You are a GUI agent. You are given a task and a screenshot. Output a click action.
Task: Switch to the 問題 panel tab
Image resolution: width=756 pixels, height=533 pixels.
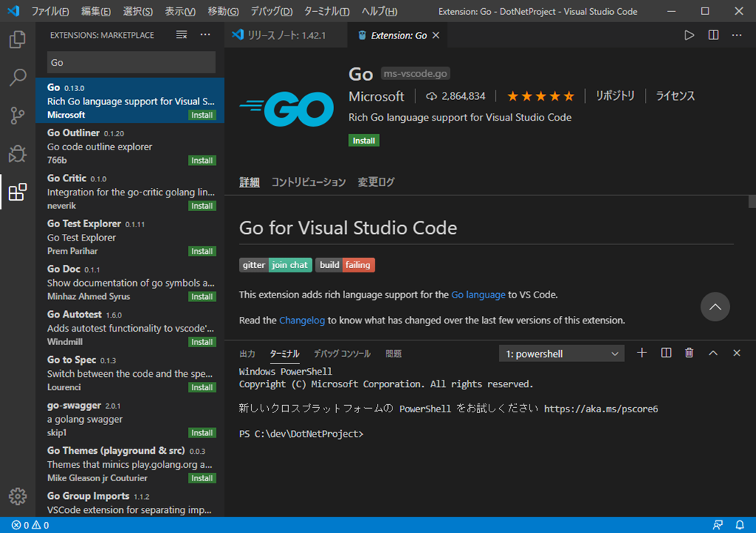coord(393,354)
